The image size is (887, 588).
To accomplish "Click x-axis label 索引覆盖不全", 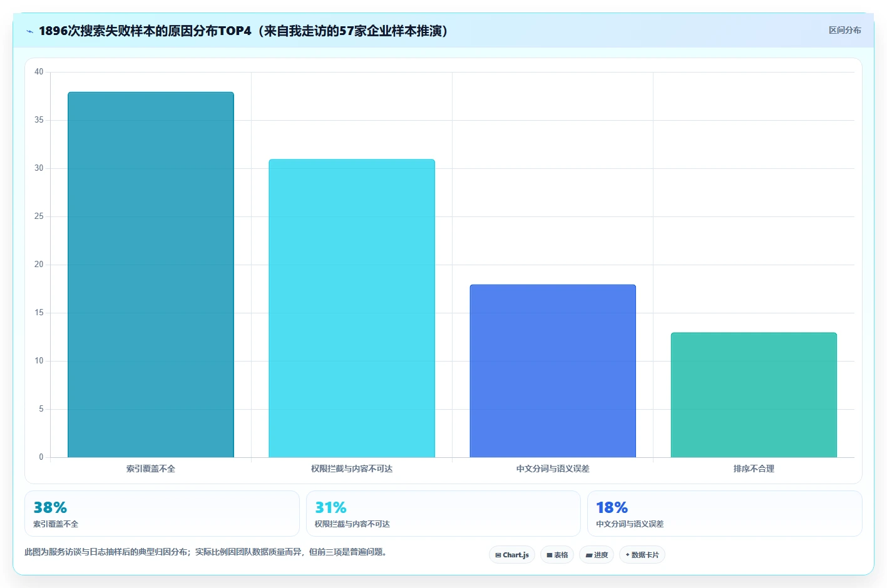I will [151, 469].
